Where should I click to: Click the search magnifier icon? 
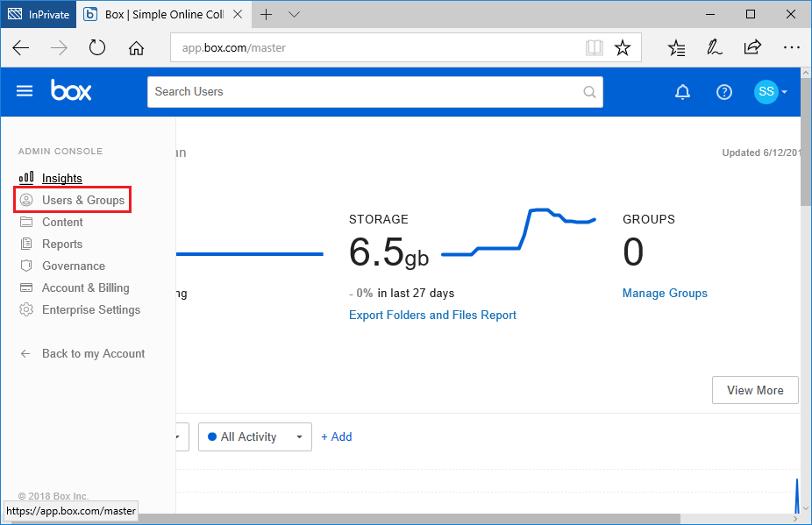(x=589, y=92)
